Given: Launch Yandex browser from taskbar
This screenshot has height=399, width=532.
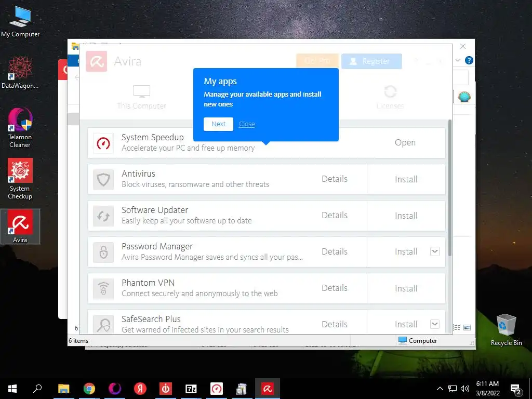Looking at the screenshot, I should point(140,389).
